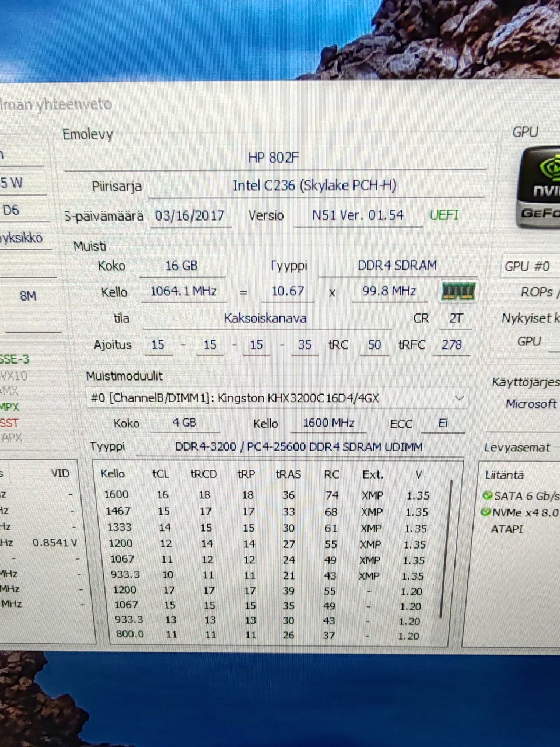This screenshot has height=747, width=560.
Task: Click the cache value 8M
Action: (28, 296)
